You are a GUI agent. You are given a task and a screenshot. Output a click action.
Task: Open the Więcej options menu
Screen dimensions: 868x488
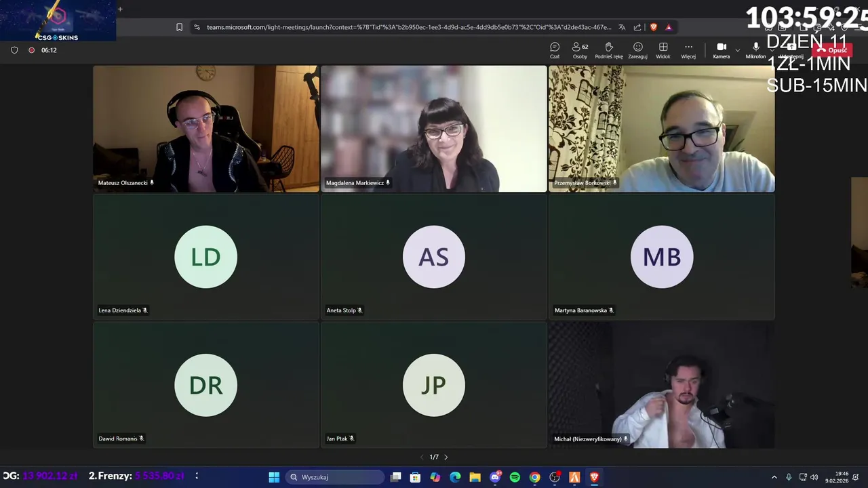pos(688,50)
